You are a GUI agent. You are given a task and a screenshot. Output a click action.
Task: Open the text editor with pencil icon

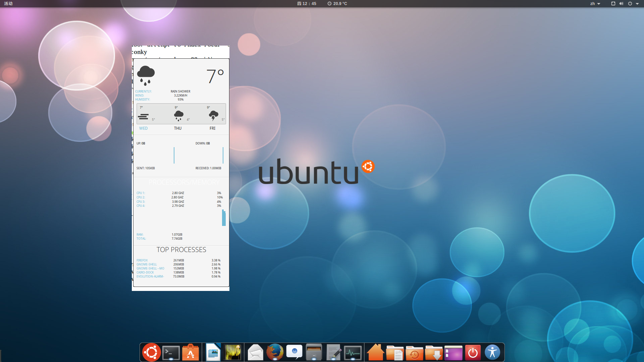pyautogui.click(x=333, y=353)
